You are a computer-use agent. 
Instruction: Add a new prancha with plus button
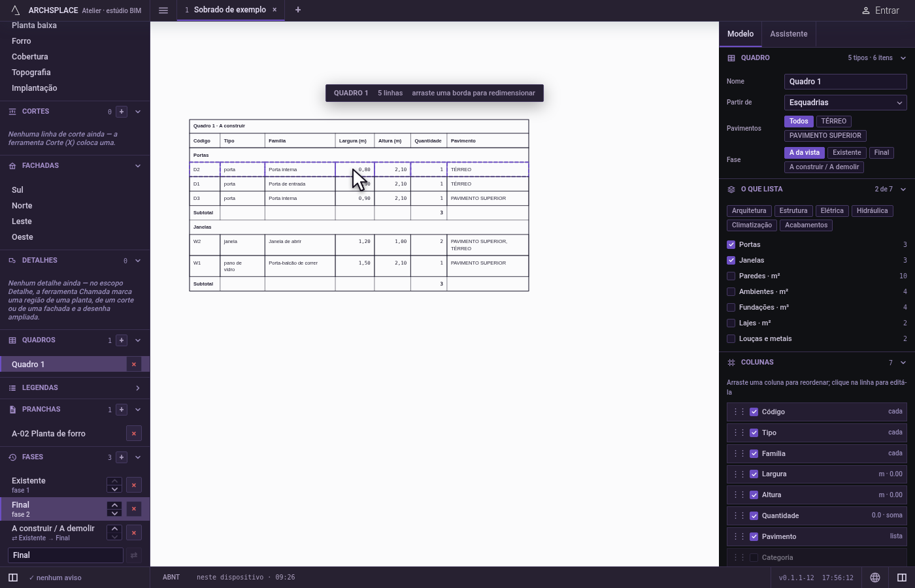(x=122, y=410)
